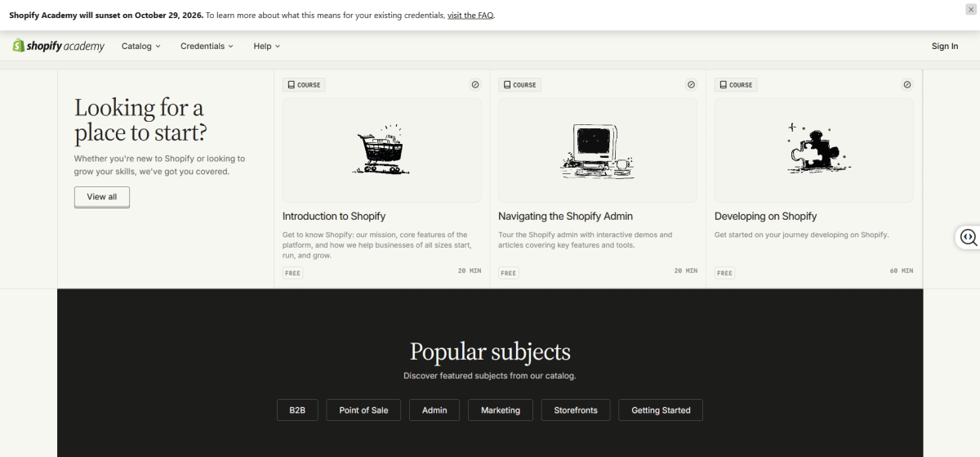Click the check icon on Navigating the Shopify Admin card
The image size is (980, 457).
(x=691, y=84)
